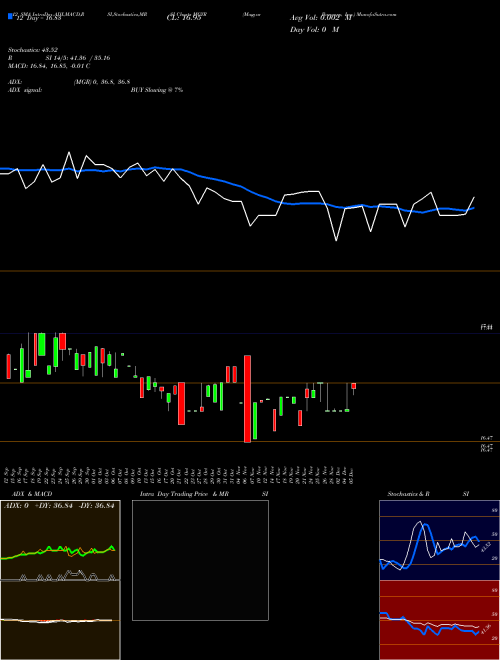This screenshot has height=660, width=500.
Task: Click the blue 12-day SMA legend square
Action: pyautogui.click(x=10, y=16)
